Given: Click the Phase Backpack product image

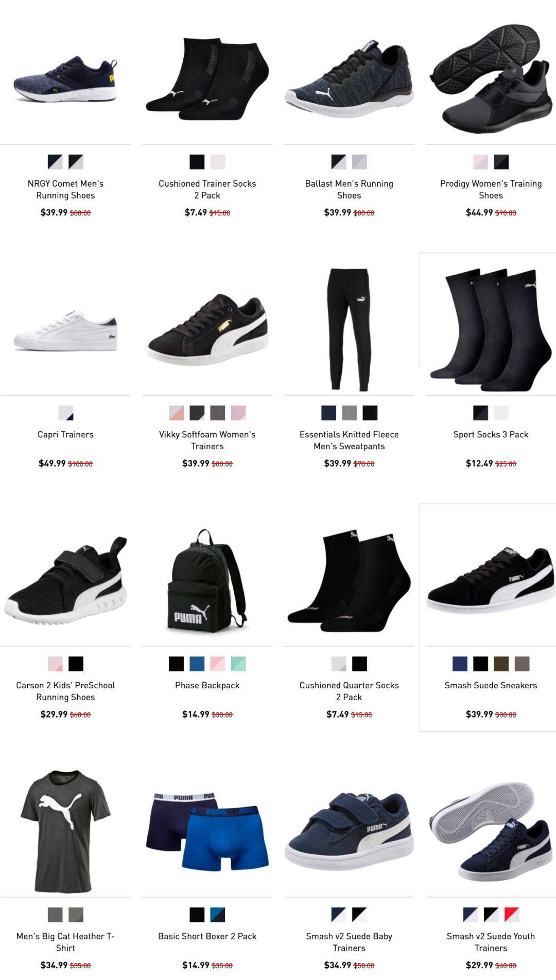Looking at the screenshot, I should pyautogui.click(x=207, y=581).
